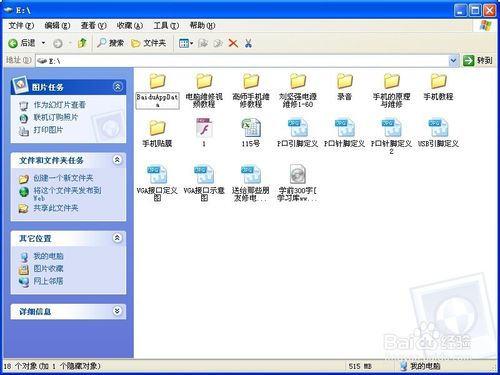Maximize the E:\ window
The width and height of the screenshot is (500, 375).
pyautogui.click(x=475, y=10)
